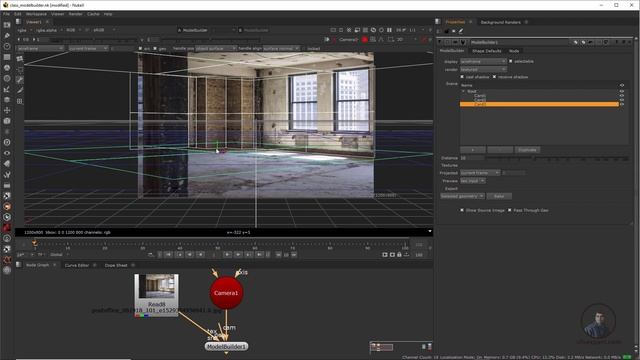The width and height of the screenshot is (640, 360).
Task: Toggle the cast shadow checkbox
Action: pos(462,77)
